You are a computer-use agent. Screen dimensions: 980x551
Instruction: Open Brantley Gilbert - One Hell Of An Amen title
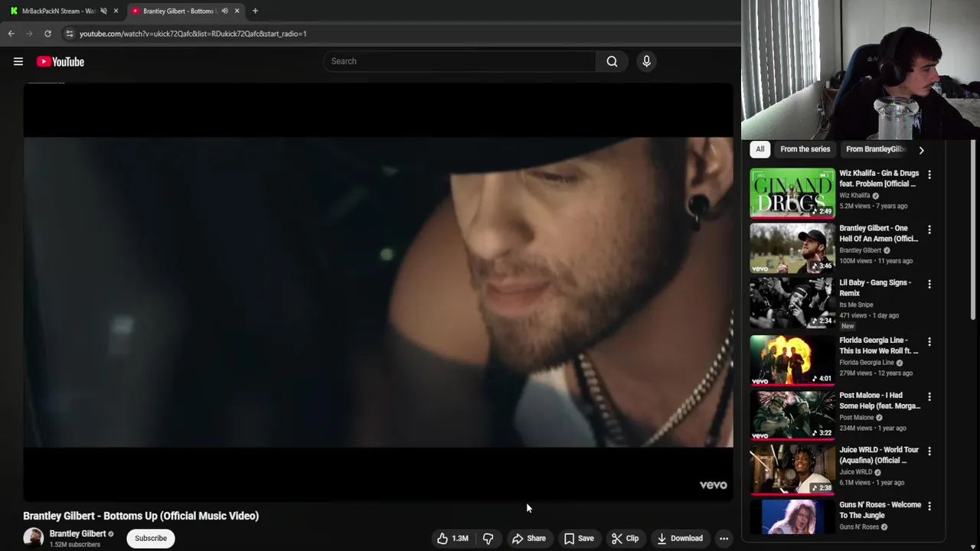click(x=878, y=233)
